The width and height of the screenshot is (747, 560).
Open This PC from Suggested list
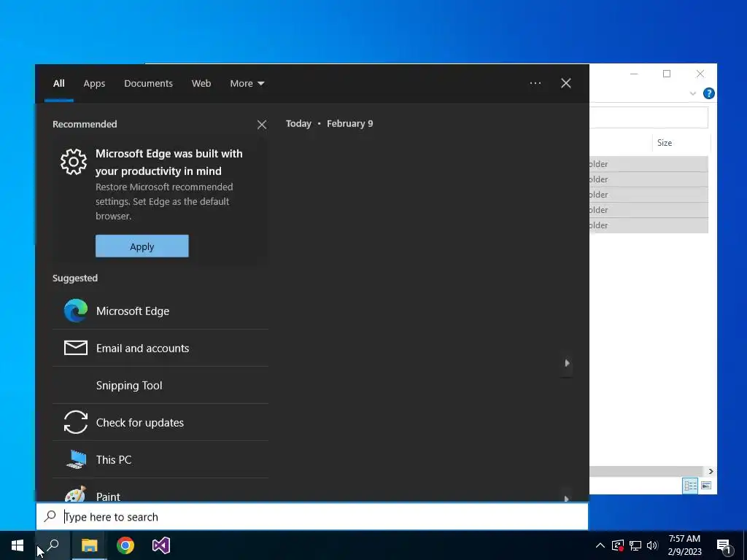click(x=160, y=459)
